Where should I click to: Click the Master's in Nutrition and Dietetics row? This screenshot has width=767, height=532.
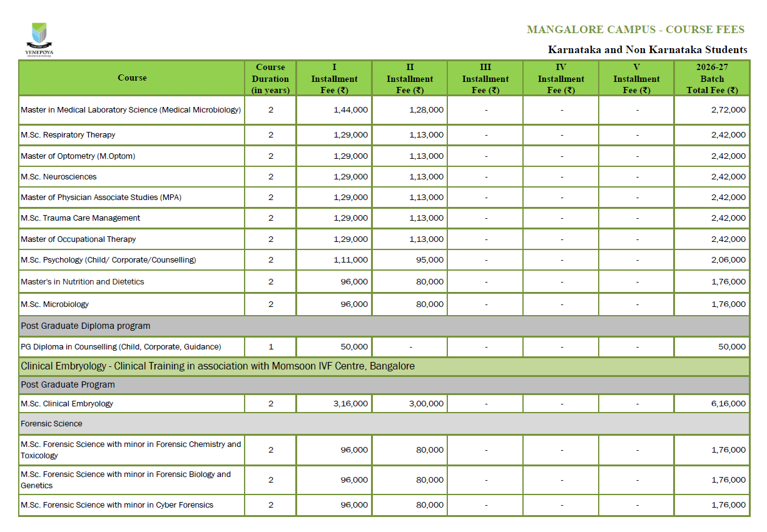click(83, 282)
